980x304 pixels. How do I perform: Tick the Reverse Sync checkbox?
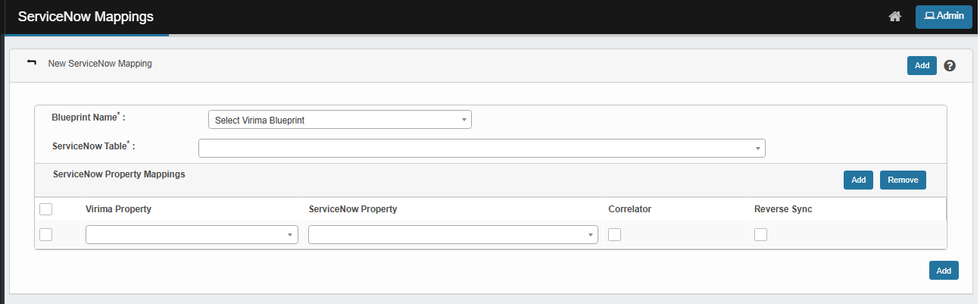[x=760, y=235]
